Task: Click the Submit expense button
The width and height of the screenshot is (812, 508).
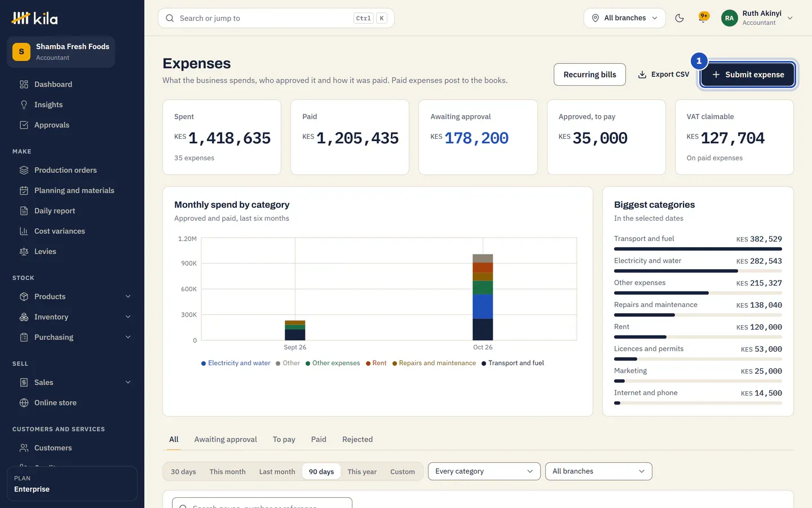Action: tap(747, 75)
